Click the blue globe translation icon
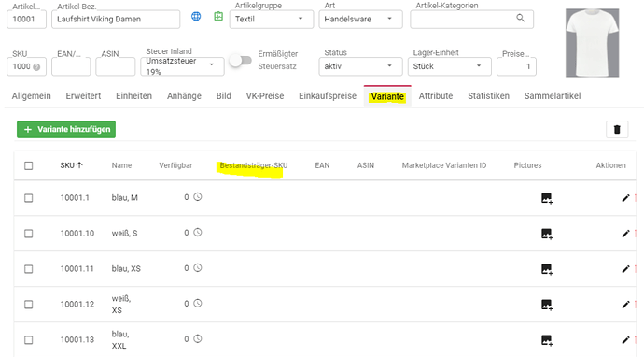 pyautogui.click(x=196, y=17)
